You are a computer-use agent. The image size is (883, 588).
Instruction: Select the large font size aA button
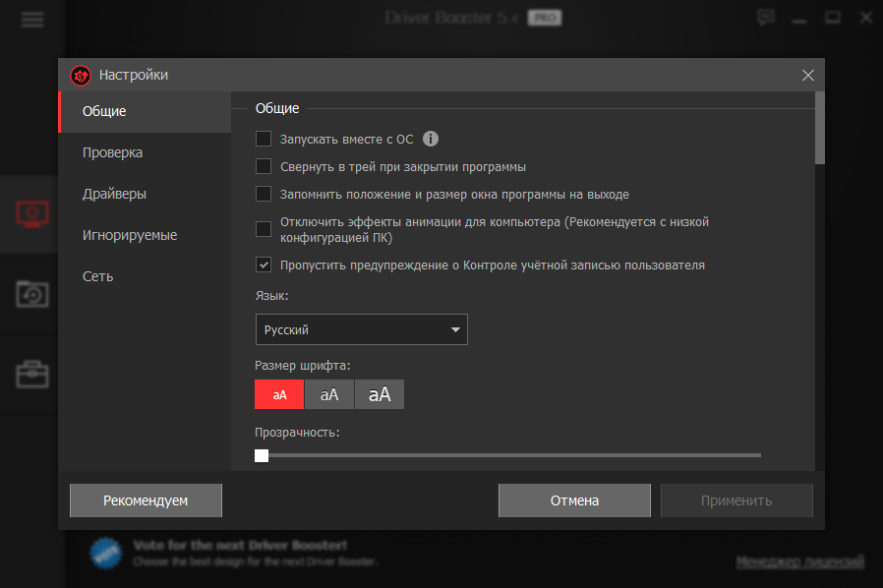click(380, 394)
